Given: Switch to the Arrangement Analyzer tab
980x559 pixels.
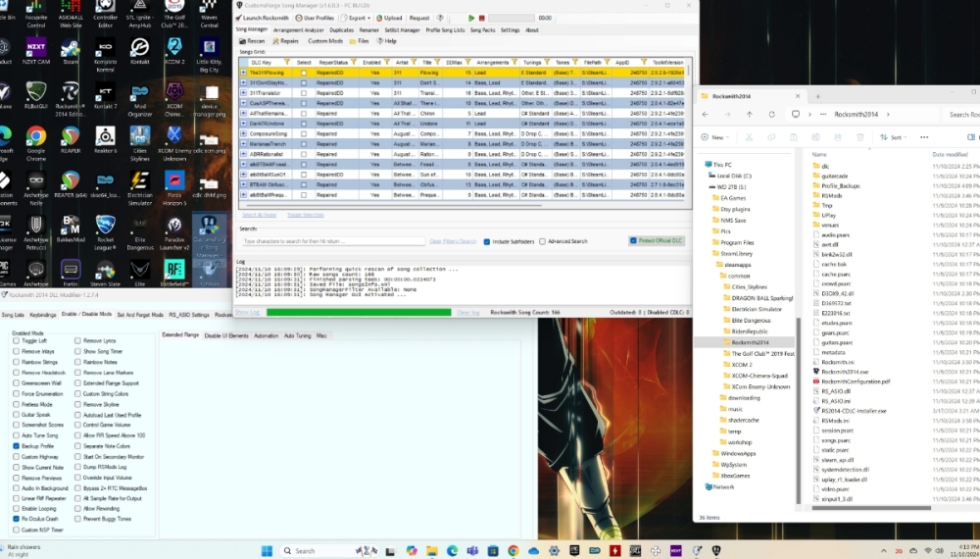Looking at the screenshot, I should tap(298, 30).
